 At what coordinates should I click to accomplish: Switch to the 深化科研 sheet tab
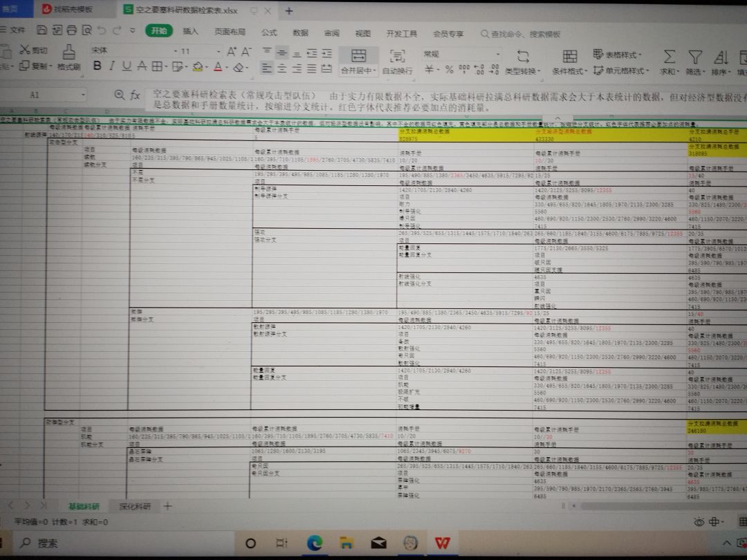[x=135, y=506]
